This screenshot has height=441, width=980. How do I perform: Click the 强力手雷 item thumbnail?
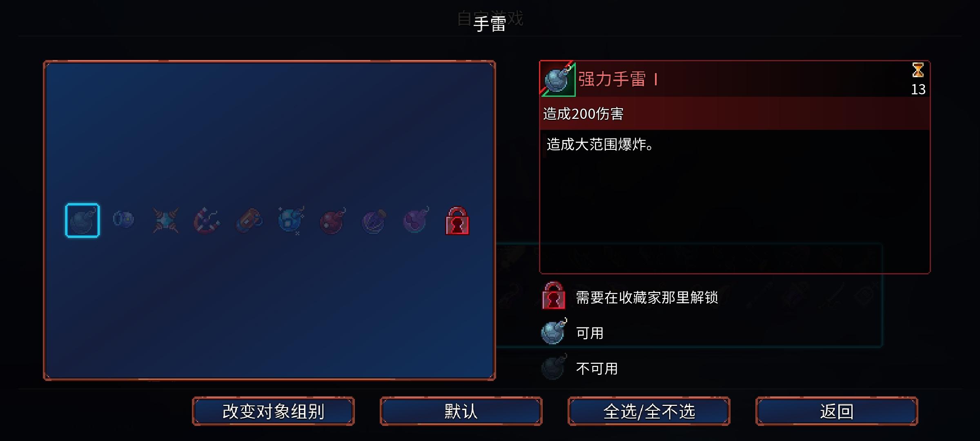click(558, 79)
